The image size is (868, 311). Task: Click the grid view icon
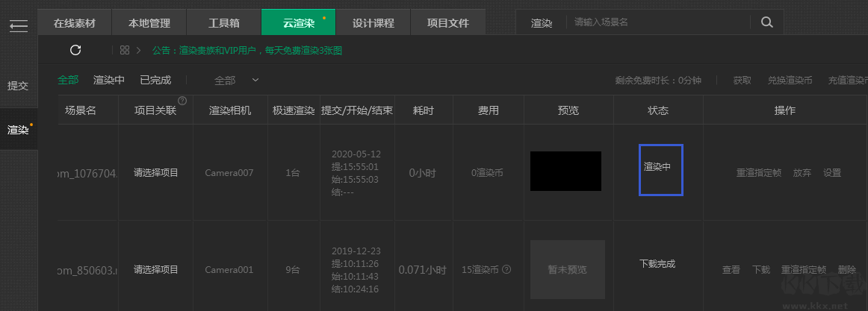tap(125, 50)
